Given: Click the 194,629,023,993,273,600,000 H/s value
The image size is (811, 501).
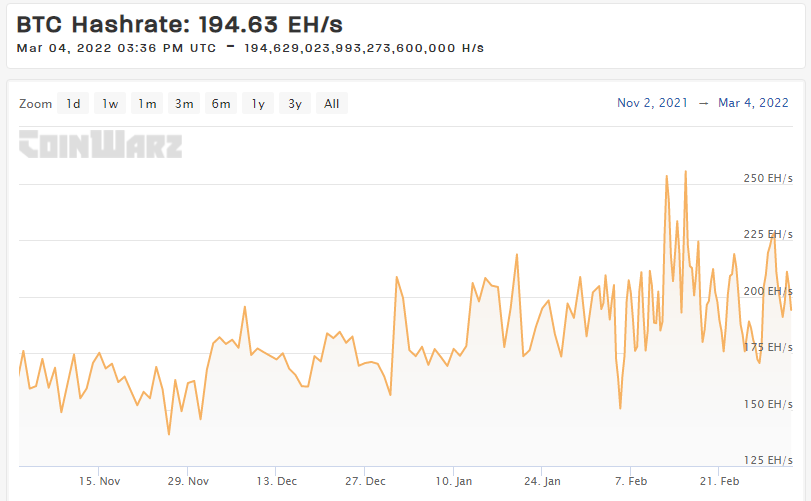Looking at the screenshot, I should (x=364, y=48).
